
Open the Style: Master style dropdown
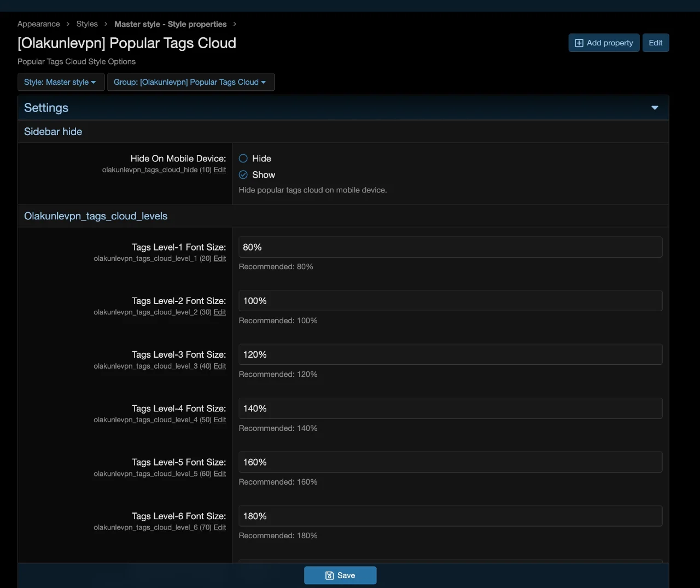60,82
